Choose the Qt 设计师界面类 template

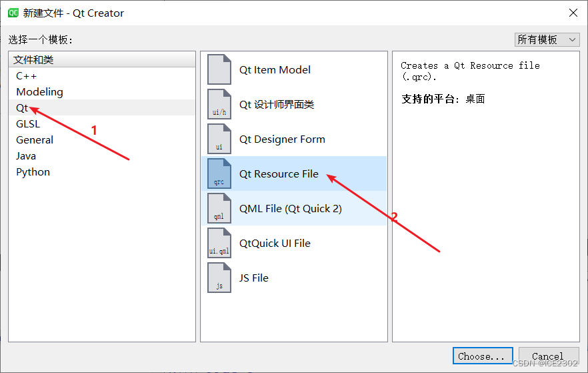click(x=294, y=104)
